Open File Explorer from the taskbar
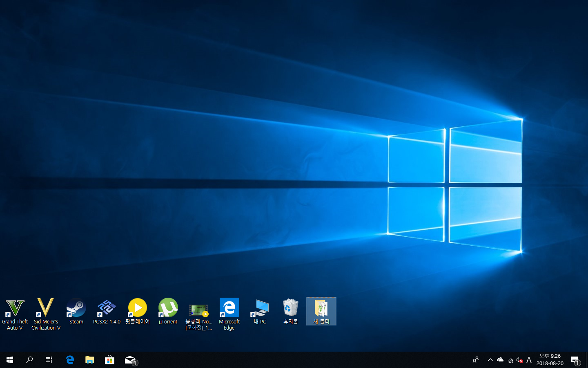This screenshot has width=588, height=368. click(89, 360)
